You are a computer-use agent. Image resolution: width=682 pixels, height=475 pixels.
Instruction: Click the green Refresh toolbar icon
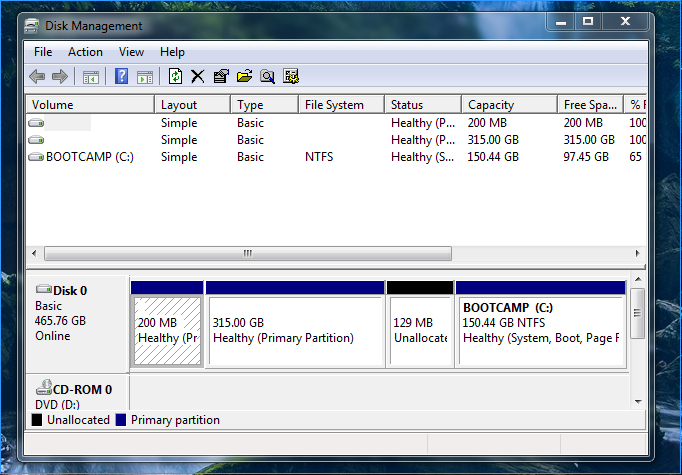click(175, 76)
